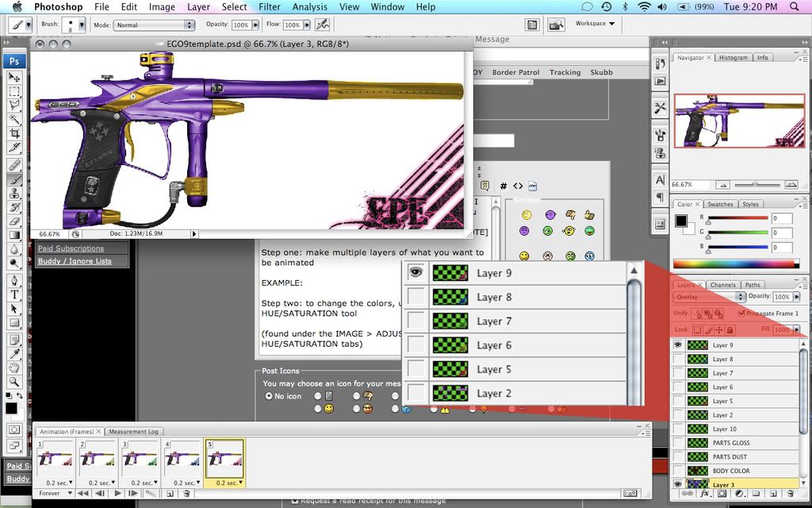Open the Buddy / Ignore Lists link
Viewport: 812px width, 508px height.
coord(75,260)
